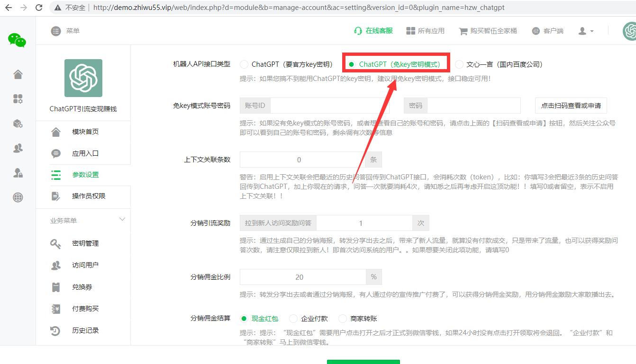Click the 历史记录 clock icon
This screenshot has height=364, width=636.
(55, 330)
